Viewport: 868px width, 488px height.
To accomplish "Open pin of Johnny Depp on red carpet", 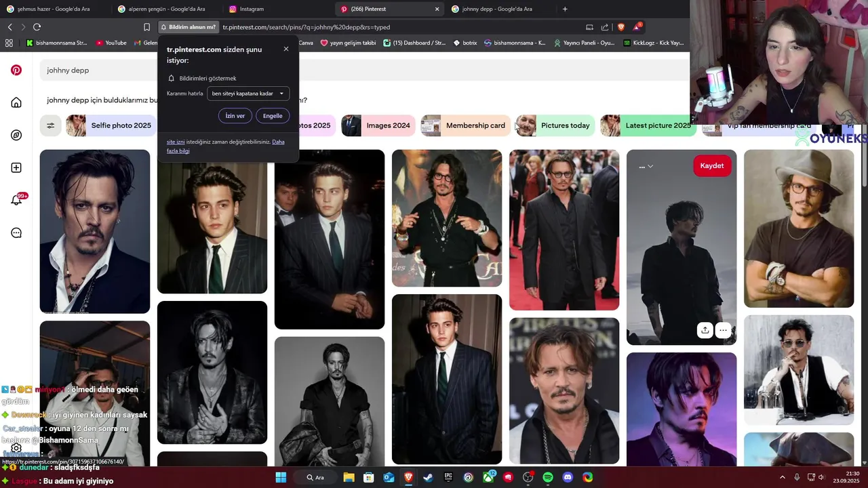I will point(564,230).
